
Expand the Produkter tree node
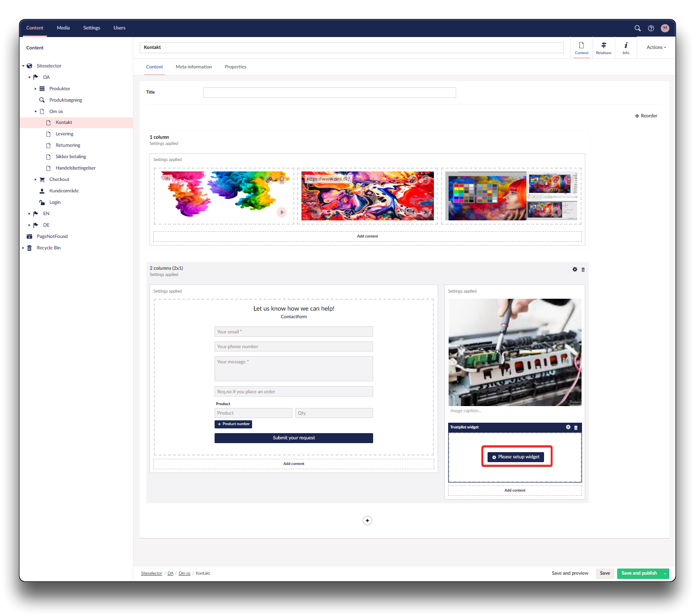(x=36, y=89)
